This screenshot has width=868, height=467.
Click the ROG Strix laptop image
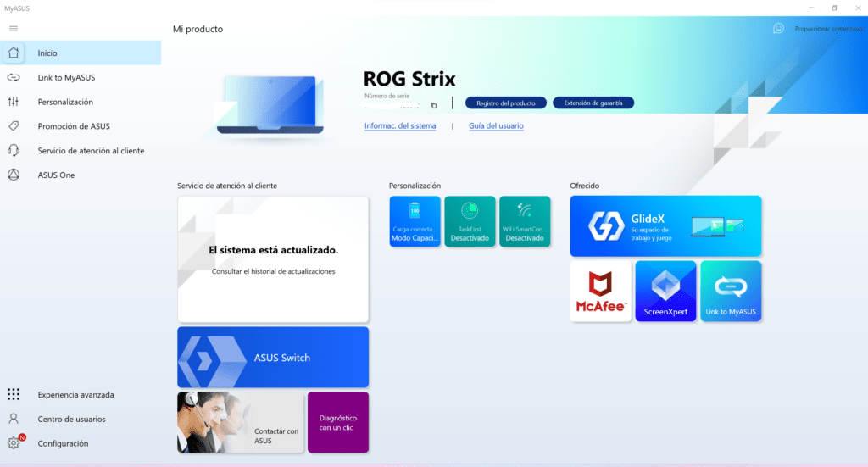[x=270, y=105]
